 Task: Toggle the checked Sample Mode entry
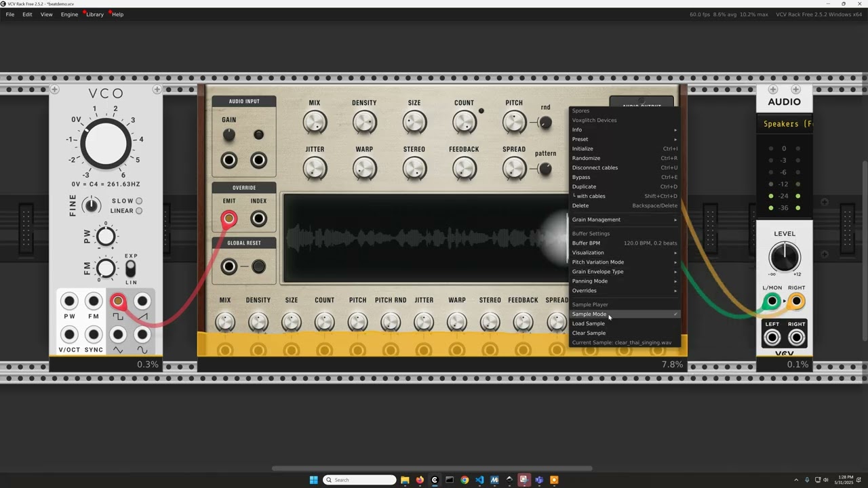(624, 314)
